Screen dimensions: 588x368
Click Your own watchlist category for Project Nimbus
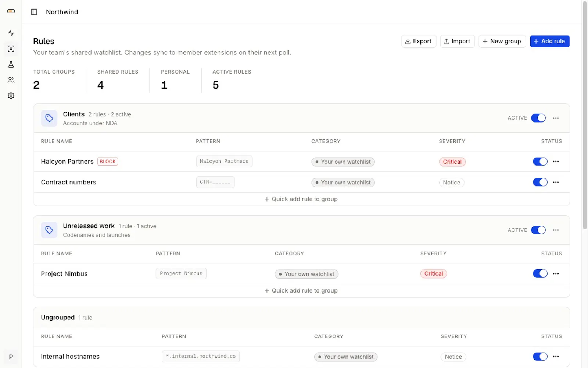[x=306, y=274]
